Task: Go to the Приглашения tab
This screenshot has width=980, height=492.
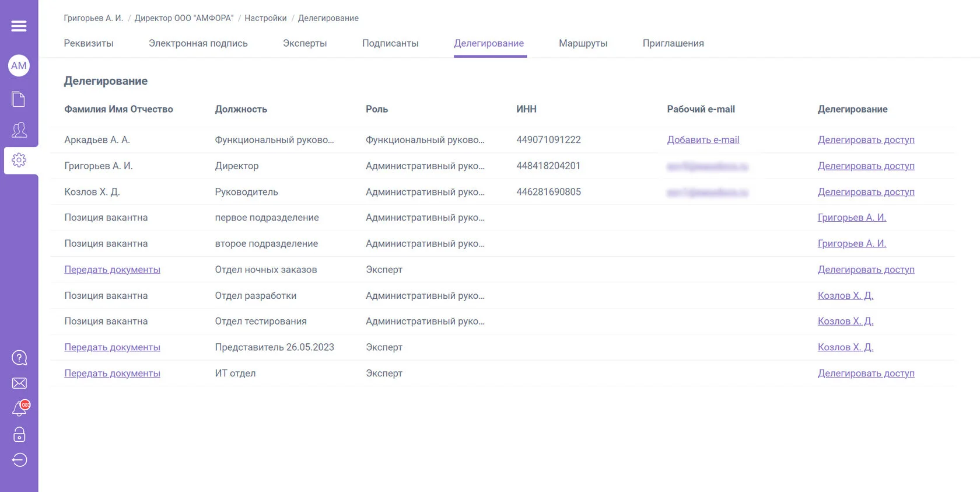Action: click(x=673, y=43)
